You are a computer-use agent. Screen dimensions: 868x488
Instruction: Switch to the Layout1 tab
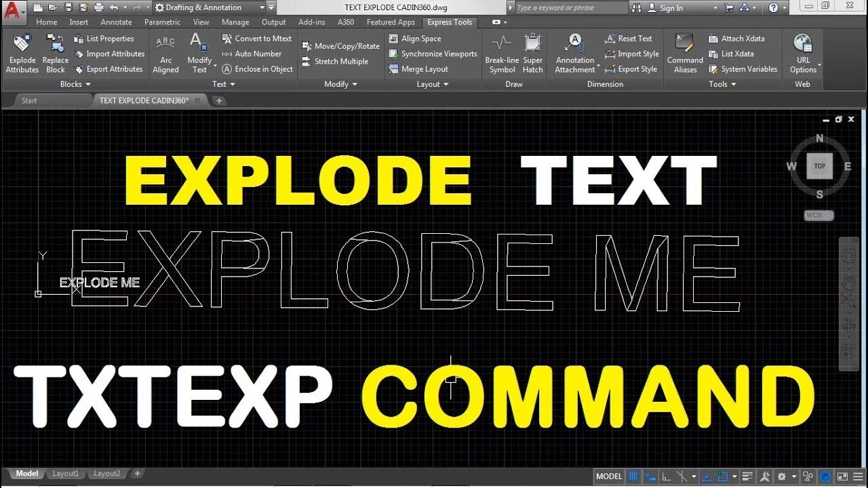[66, 474]
